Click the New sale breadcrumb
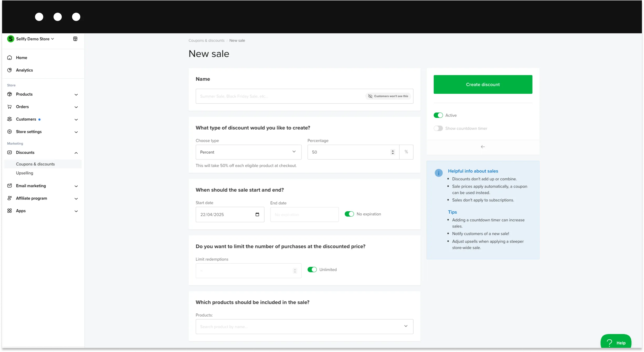The width and height of the screenshot is (644, 352). 237,40
